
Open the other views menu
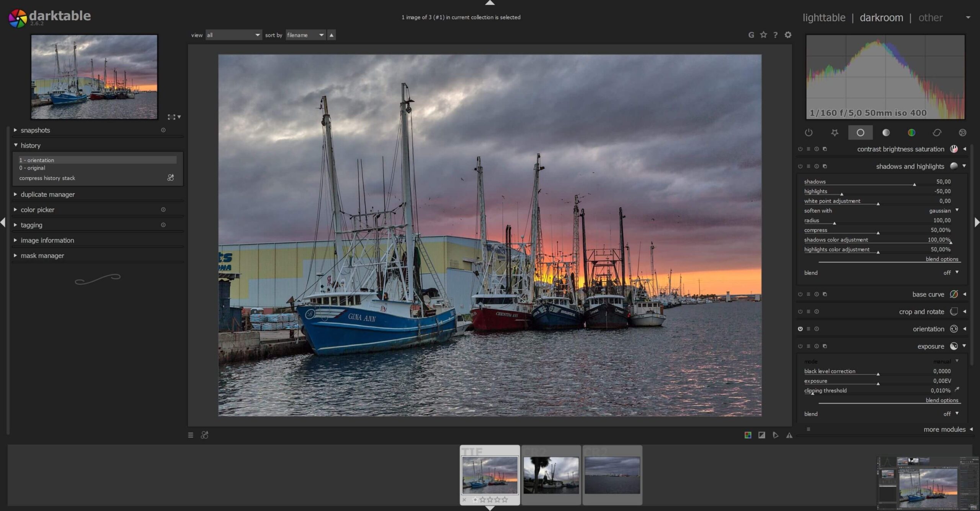[x=930, y=18]
